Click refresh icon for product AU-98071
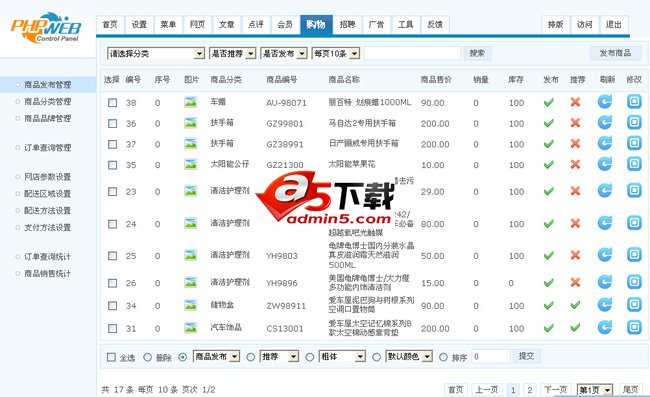 tap(605, 102)
